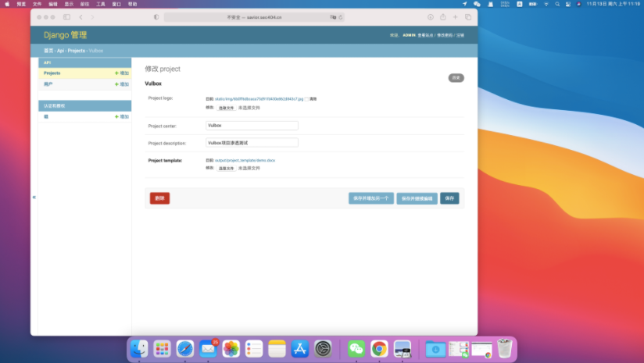Open 用户 in the sidebar
This screenshot has height=363, width=644.
[48, 84]
